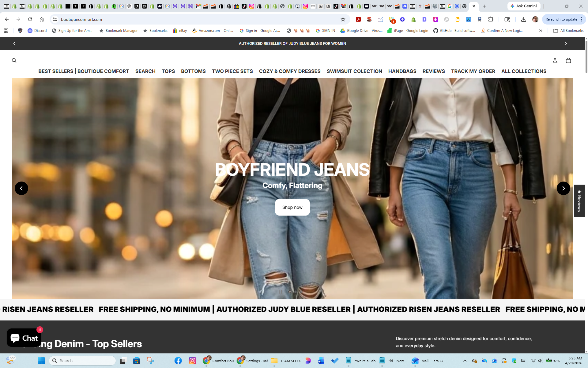Screen dimensions: 588x368
Task: Open the Chrome extensions puzzle icon
Action: click(x=491, y=19)
